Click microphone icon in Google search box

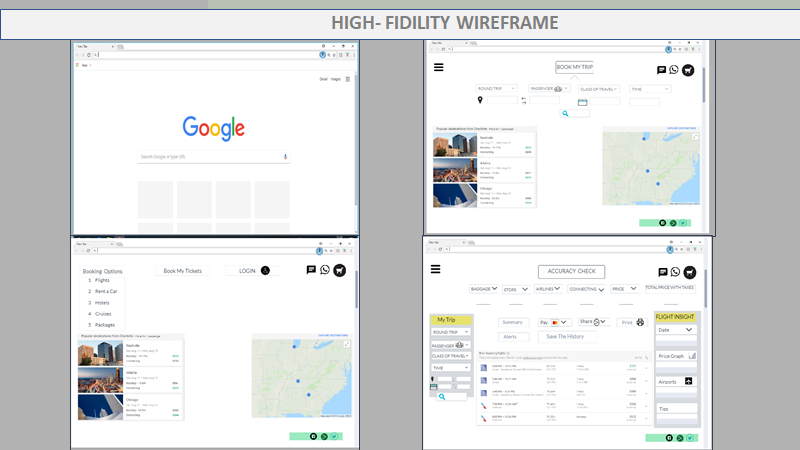tap(285, 157)
